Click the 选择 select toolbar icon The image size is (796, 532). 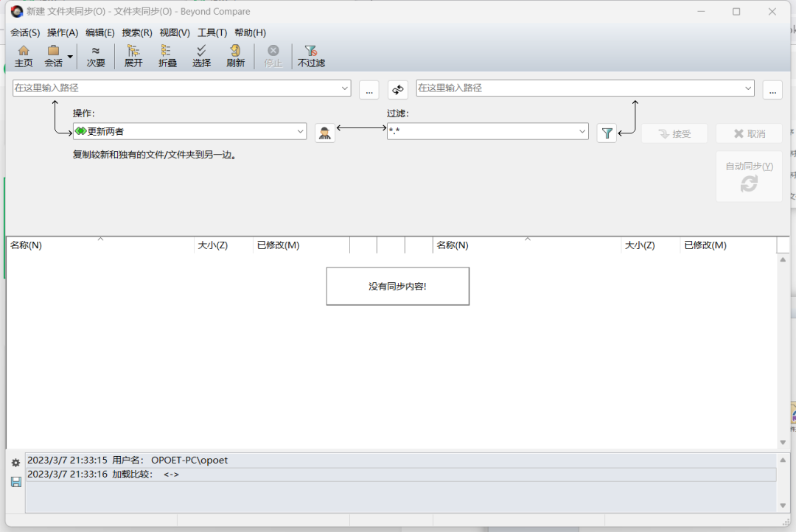tap(201, 56)
